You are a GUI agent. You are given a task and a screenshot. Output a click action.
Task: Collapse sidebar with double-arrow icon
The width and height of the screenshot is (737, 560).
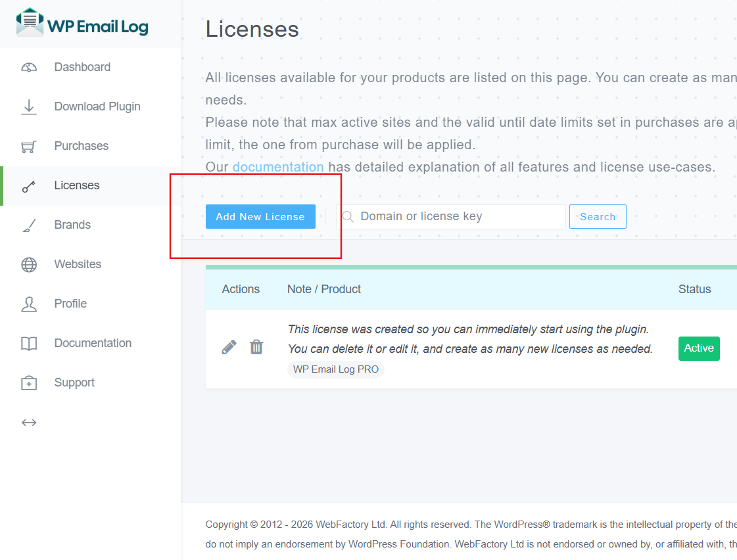29,422
